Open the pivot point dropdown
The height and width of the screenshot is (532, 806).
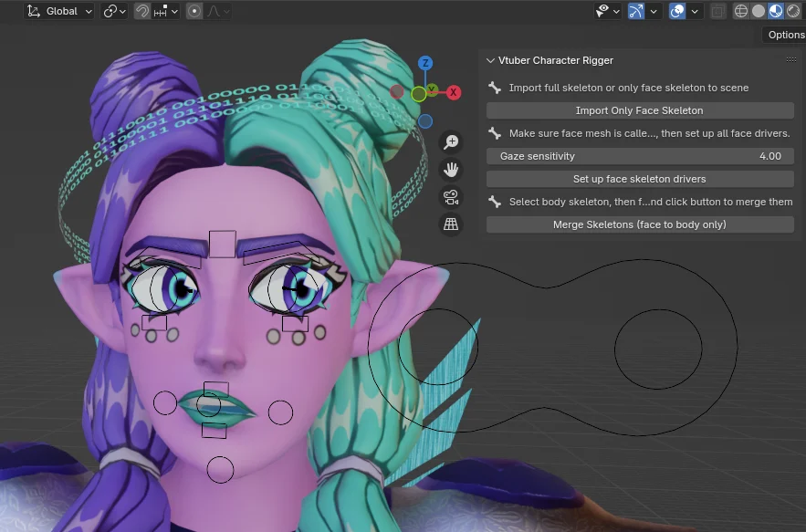pos(115,11)
